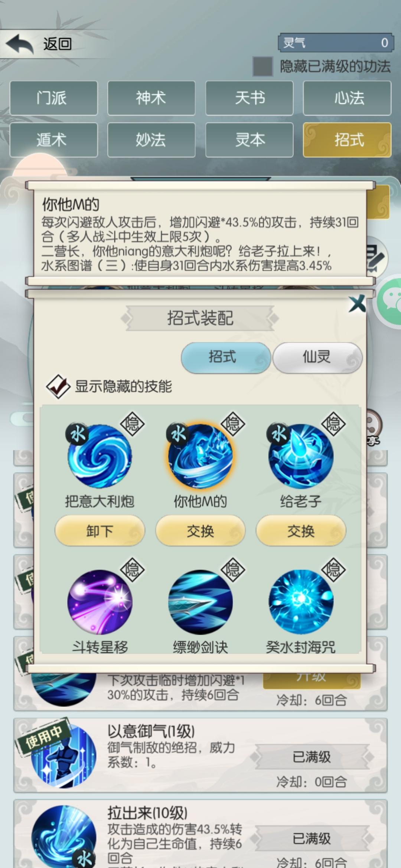
Task: Click 卸下 button under 把意大利炮
Action: point(100,531)
